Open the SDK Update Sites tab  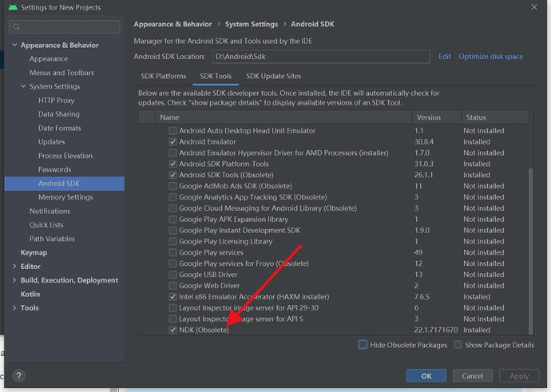[x=274, y=77]
